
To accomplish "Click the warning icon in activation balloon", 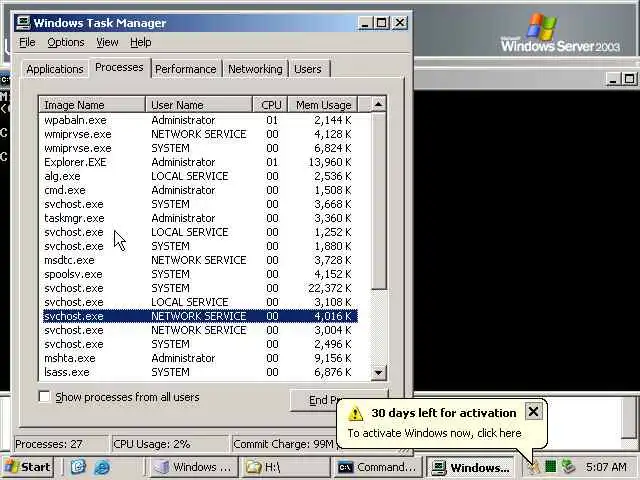I will (355, 413).
